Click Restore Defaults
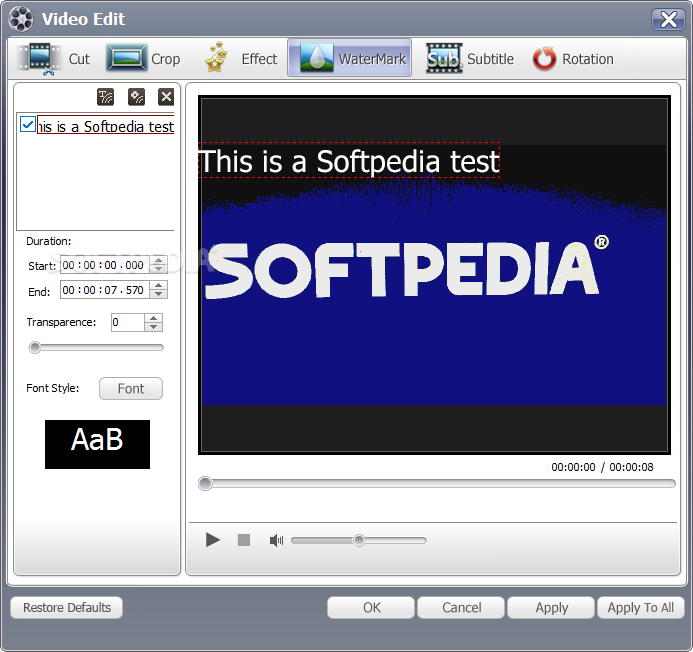This screenshot has height=652, width=693. point(67,607)
